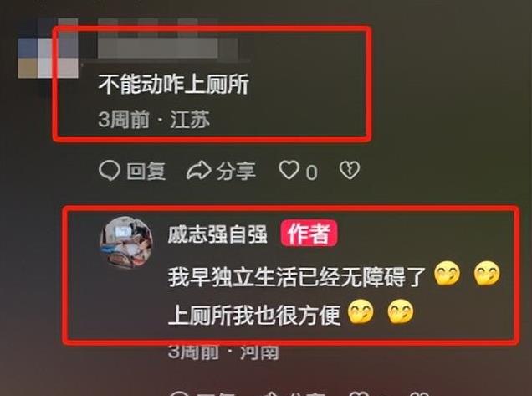Select the comment text 不能动咋上厕所
532x396 pixels.
[173, 84]
